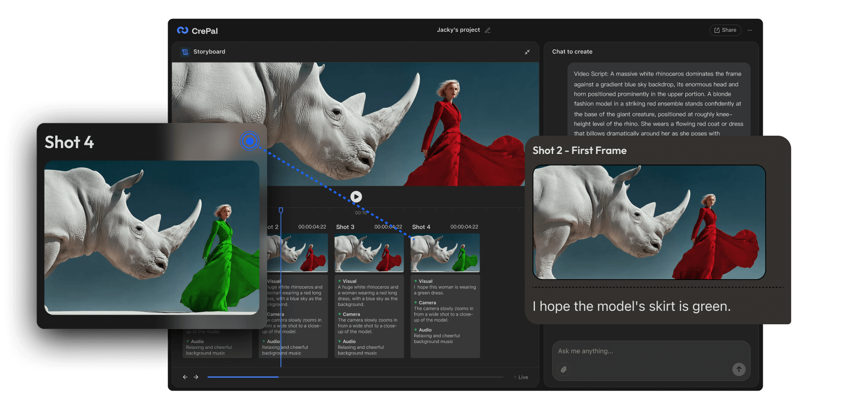Image resolution: width=868 pixels, height=408 pixels.
Task: Focus the 'Ask me anything...' input field
Action: (x=644, y=351)
